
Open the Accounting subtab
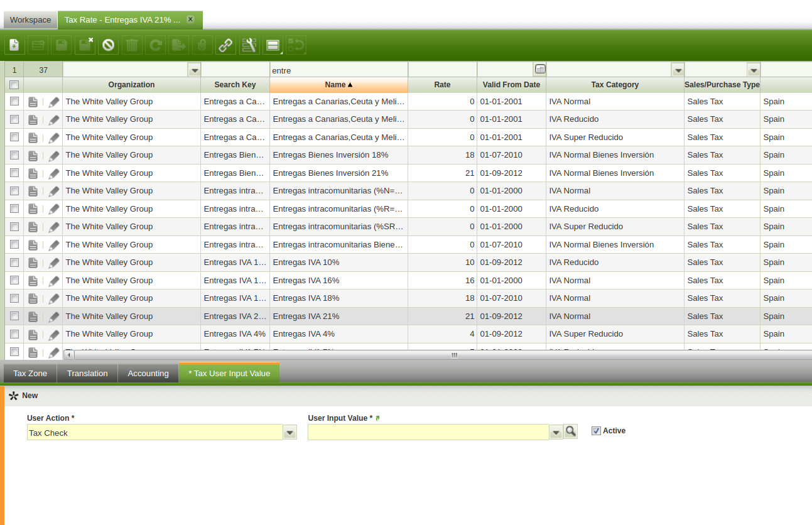tap(148, 373)
